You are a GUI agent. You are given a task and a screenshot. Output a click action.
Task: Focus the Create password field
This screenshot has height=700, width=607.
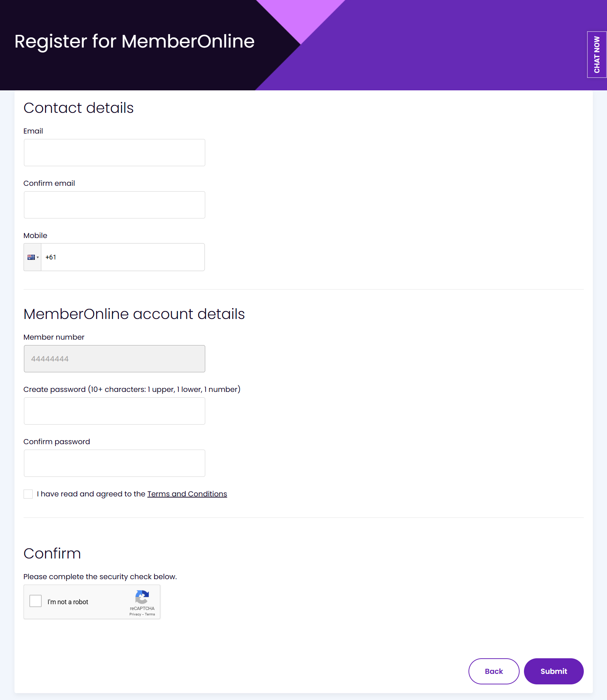(115, 411)
